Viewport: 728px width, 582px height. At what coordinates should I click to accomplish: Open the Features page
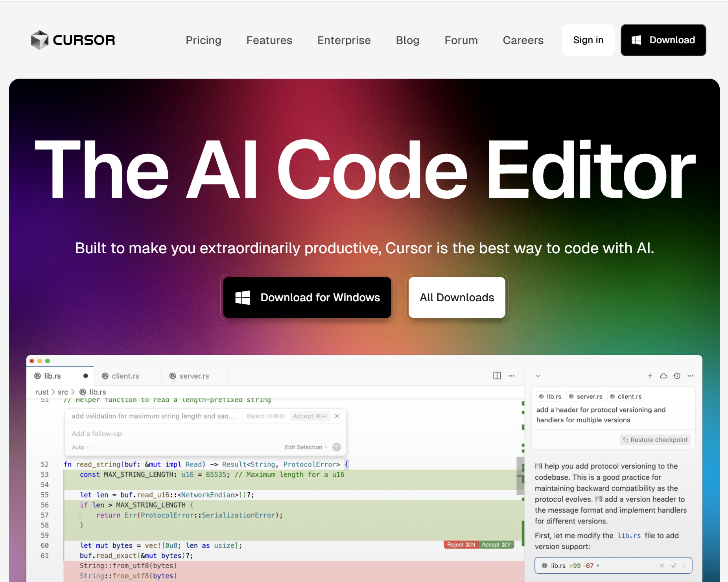pyautogui.click(x=269, y=40)
